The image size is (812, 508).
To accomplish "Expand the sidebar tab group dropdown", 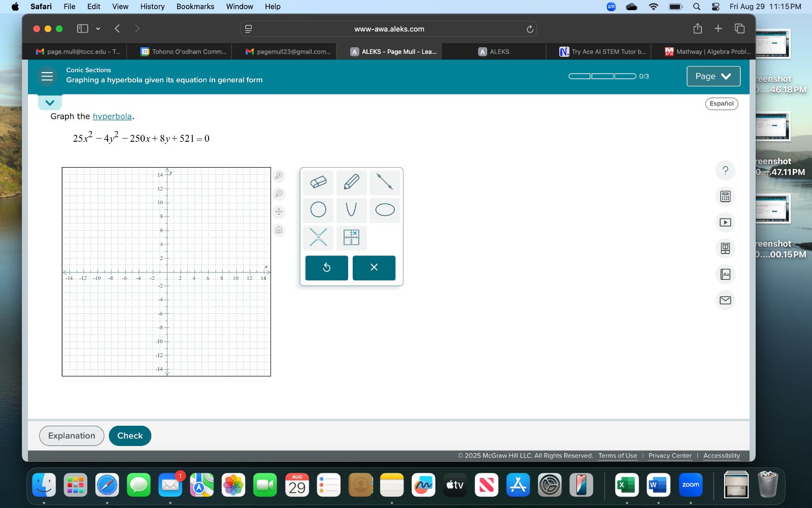I will click(x=98, y=28).
